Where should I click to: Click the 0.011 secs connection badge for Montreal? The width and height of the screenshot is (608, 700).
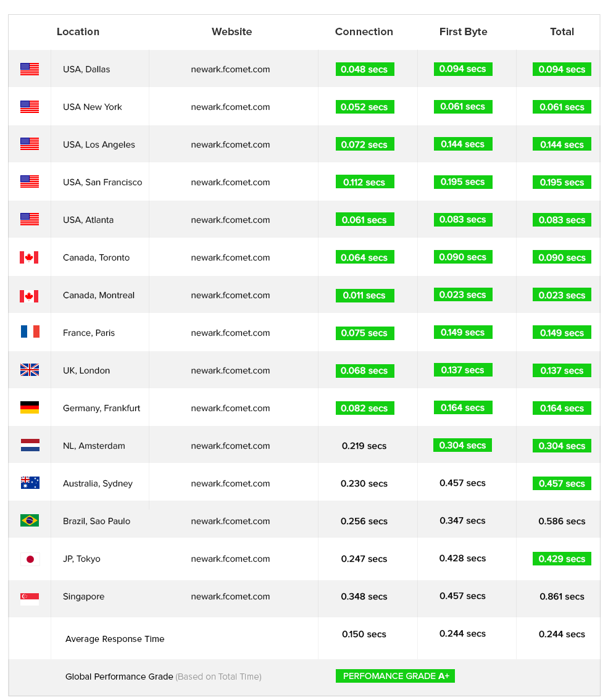click(365, 296)
